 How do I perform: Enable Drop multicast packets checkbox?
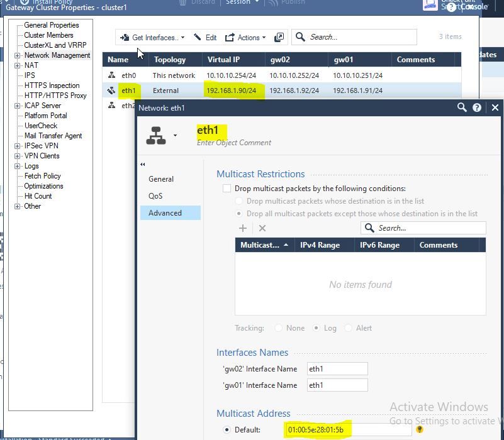[x=227, y=189]
